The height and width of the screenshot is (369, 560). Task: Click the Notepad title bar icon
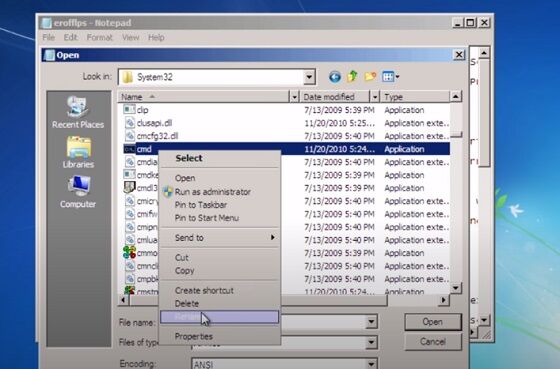click(x=46, y=23)
